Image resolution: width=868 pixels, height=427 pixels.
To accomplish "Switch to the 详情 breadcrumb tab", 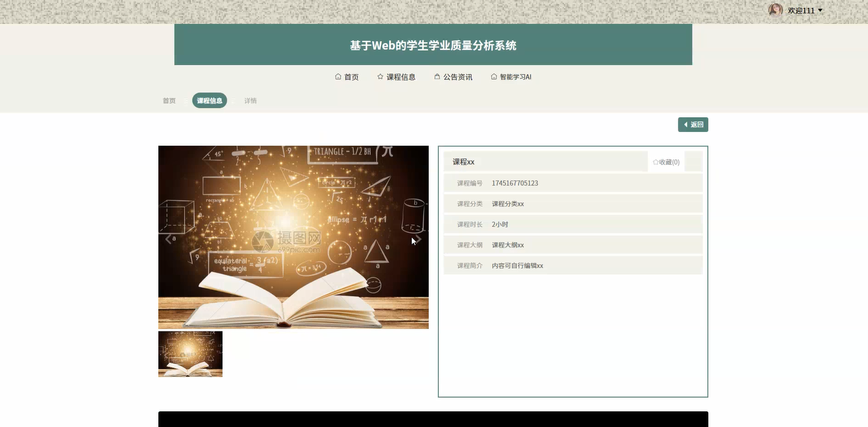I will click(250, 100).
